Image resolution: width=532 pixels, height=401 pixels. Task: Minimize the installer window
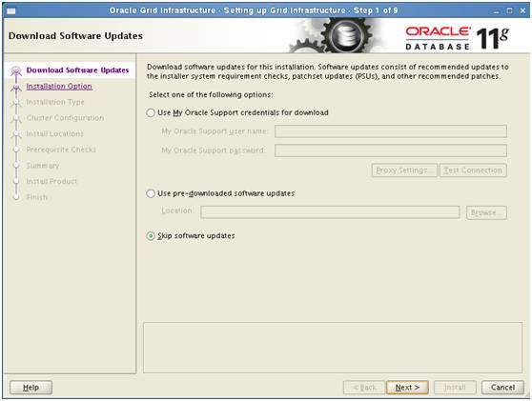pyautogui.click(x=497, y=11)
